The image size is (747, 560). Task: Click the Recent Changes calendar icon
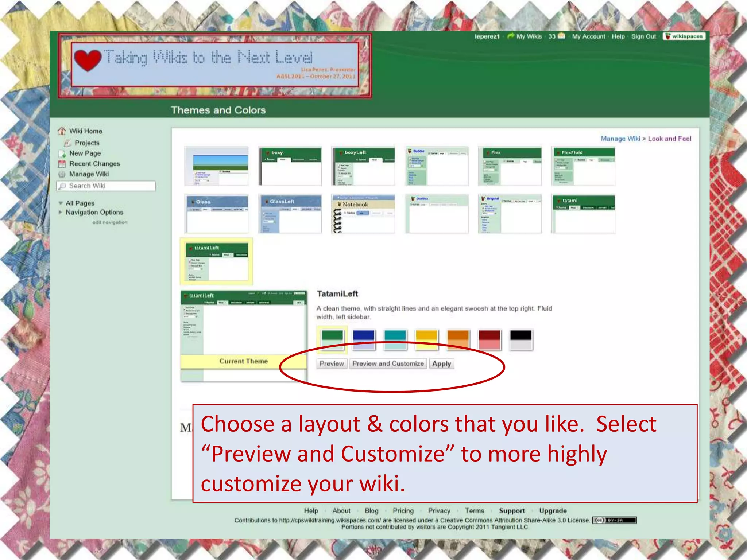62,164
